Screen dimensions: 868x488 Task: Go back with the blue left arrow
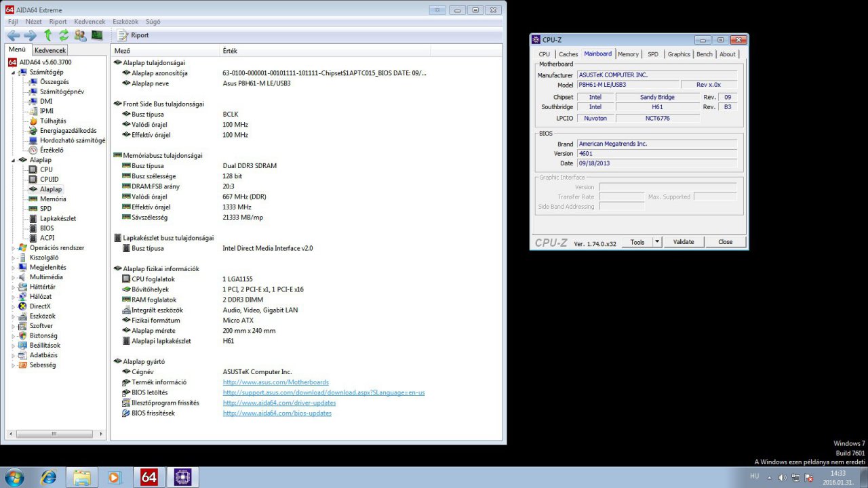click(x=14, y=35)
